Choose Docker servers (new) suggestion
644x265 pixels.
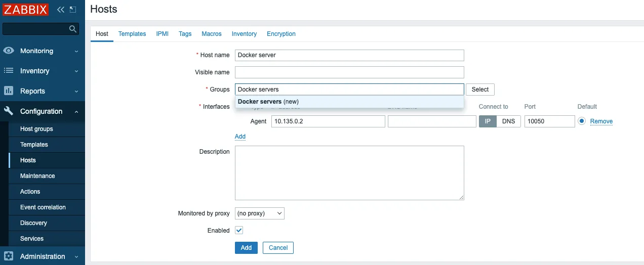(349, 102)
